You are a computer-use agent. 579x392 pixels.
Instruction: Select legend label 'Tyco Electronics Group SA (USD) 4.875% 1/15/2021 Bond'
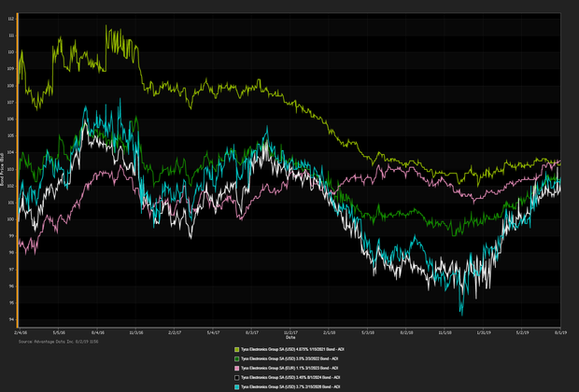tap(292, 349)
